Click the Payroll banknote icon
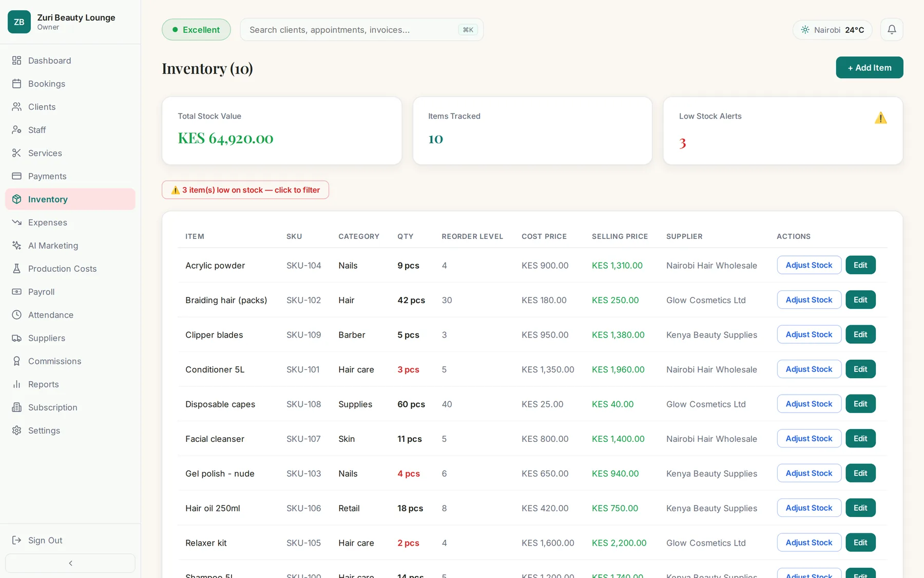The height and width of the screenshot is (578, 924). (x=17, y=292)
